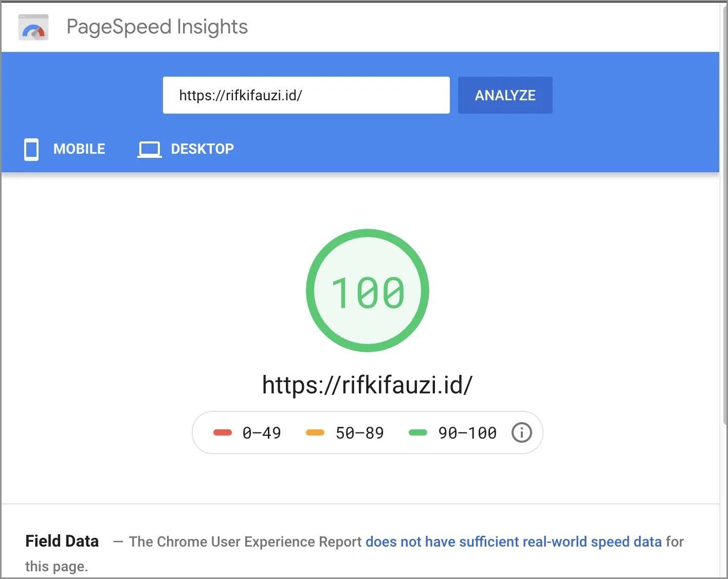Click the green 90-100 score indicator
The height and width of the screenshot is (579, 728).
click(x=417, y=432)
